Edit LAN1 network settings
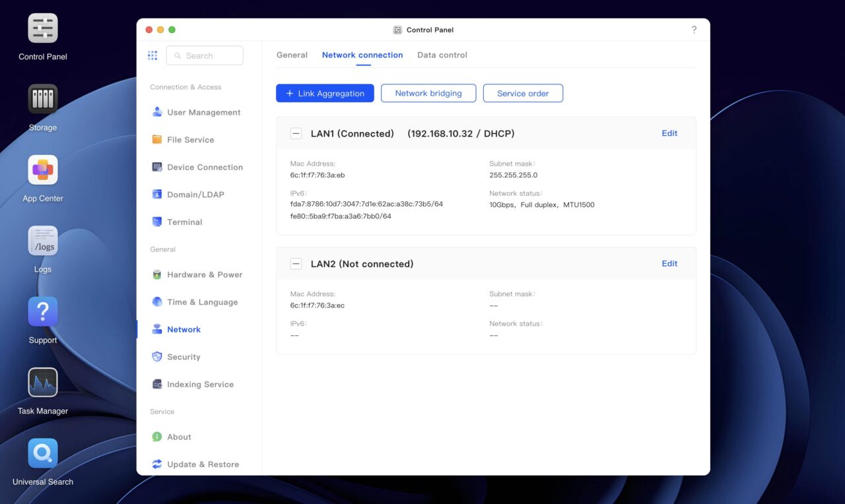Screen dimensions: 845x504 click(669, 133)
